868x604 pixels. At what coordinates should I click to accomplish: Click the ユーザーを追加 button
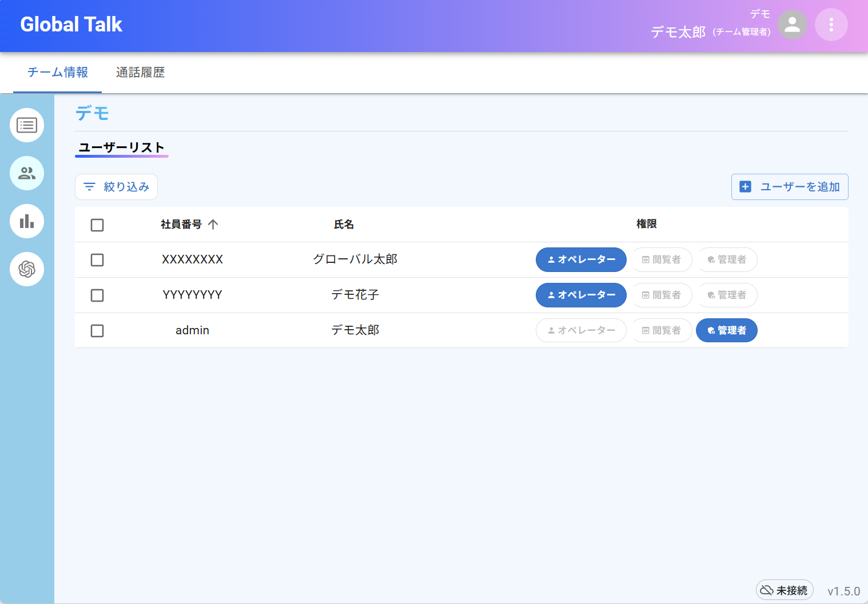[789, 187]
